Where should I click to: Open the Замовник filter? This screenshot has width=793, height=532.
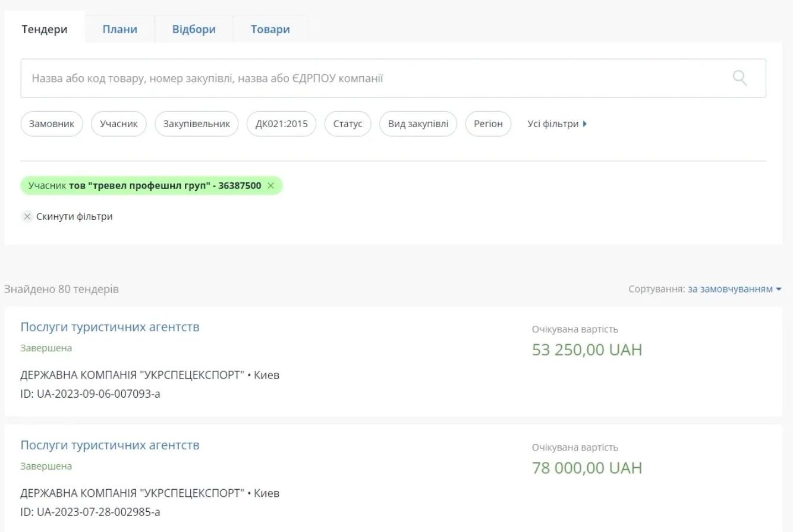52,124
